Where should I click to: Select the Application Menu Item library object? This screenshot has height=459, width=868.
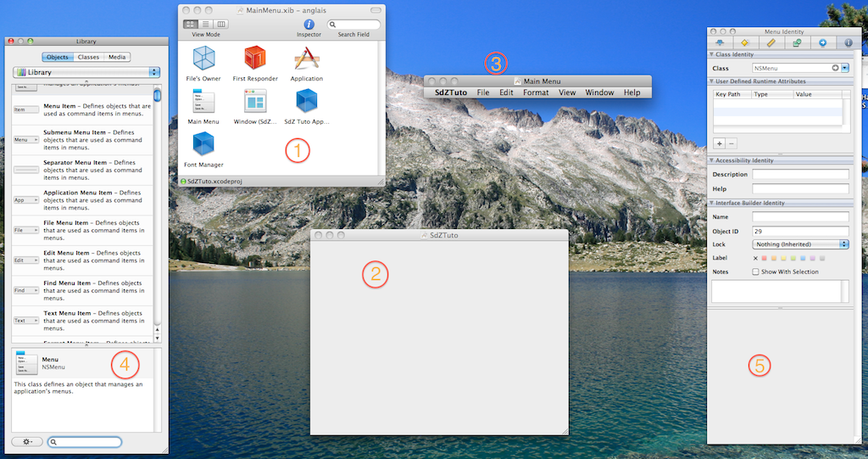pos(82,200)
